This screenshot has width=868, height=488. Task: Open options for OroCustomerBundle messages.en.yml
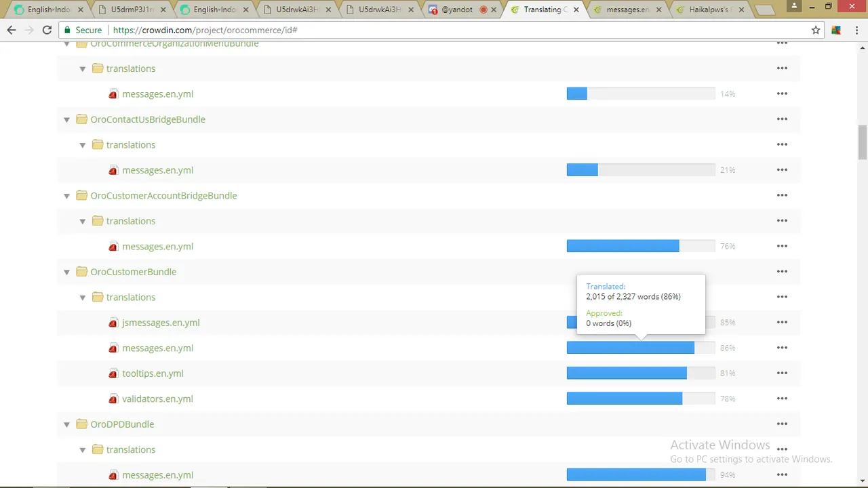click(782, 348)
